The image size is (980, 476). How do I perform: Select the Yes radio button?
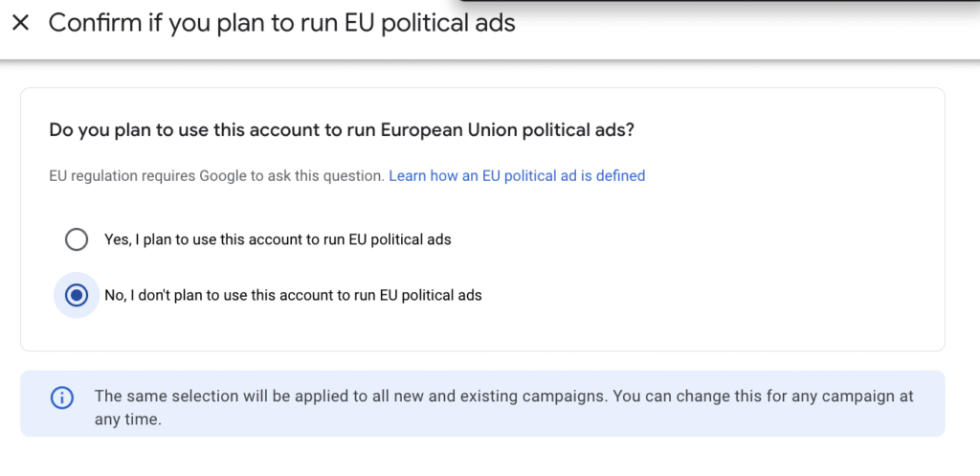(77, 239)
